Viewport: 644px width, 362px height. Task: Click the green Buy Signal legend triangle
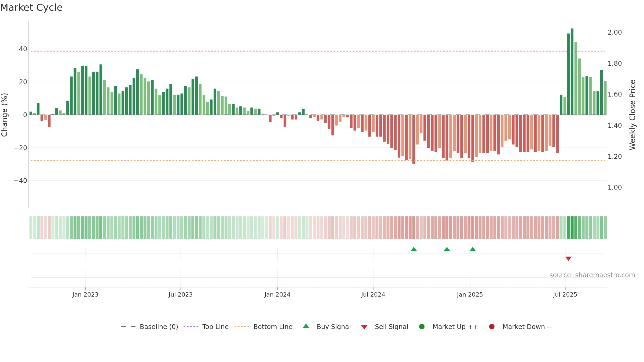pos(306,326)
